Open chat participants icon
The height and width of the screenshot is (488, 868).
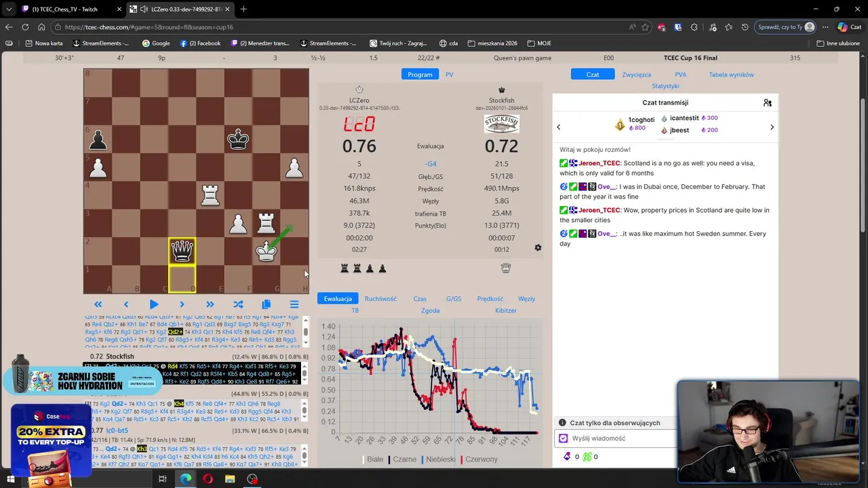[767, 102]
